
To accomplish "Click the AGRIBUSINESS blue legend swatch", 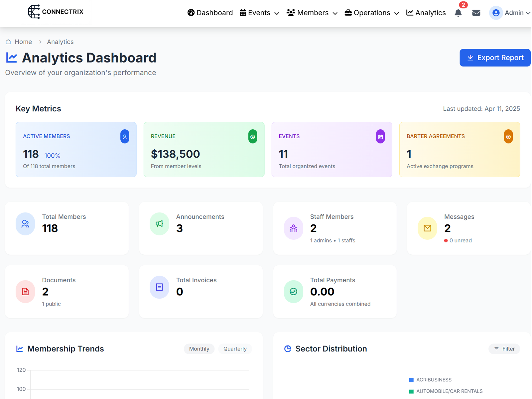I will [x=411, y=380].
